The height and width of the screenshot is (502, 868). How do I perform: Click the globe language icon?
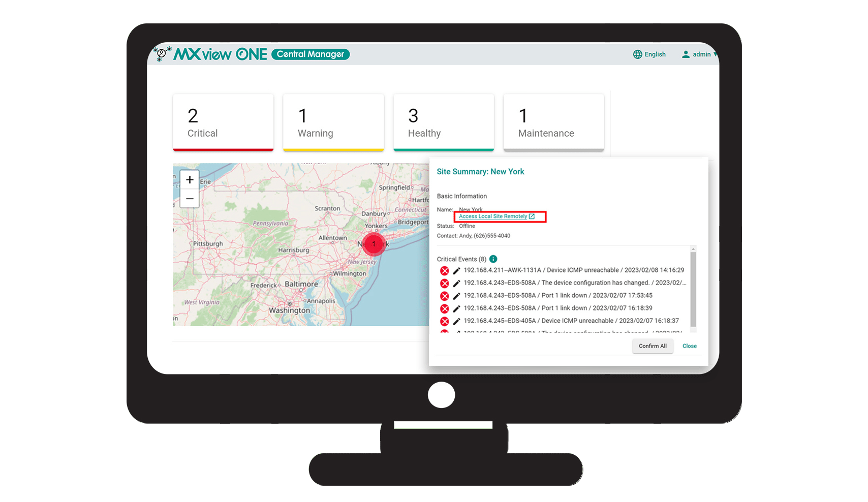[x=637, y=54]
